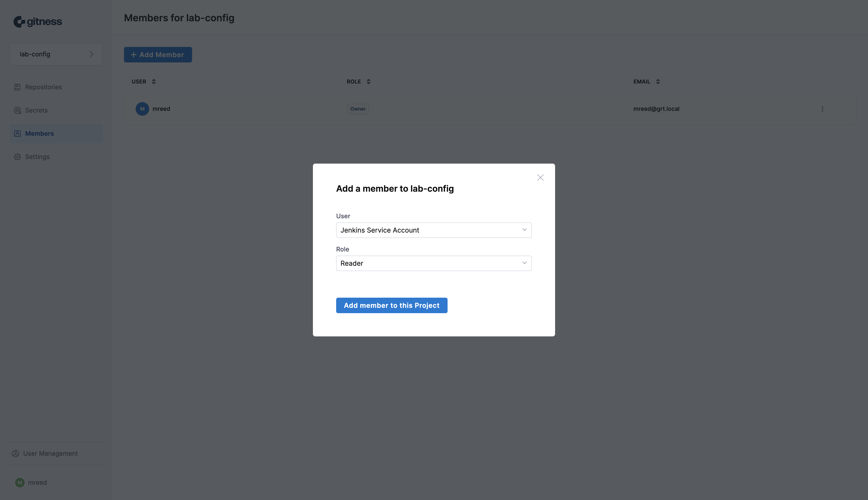Click the mreed@grt.local email
868x500 pixels.
[656, 109]
